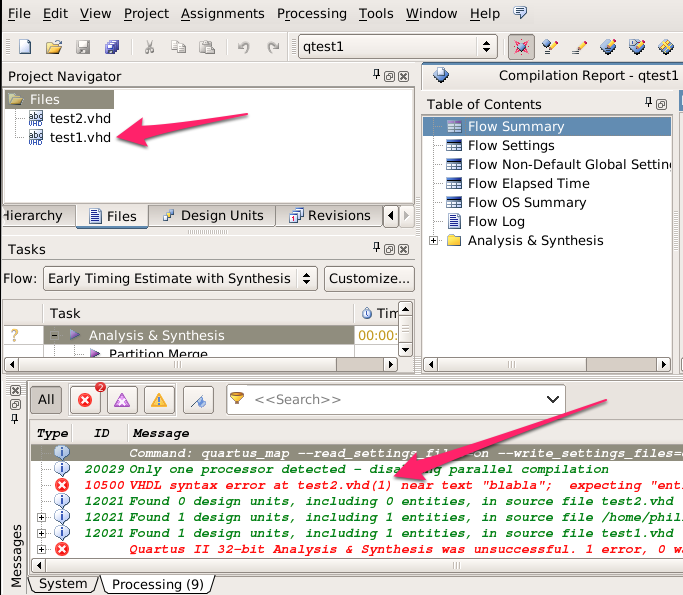Screen dimensions: 683x595
Task: Collapse the Analysis & Synthesis task
Action: point(54,335)
